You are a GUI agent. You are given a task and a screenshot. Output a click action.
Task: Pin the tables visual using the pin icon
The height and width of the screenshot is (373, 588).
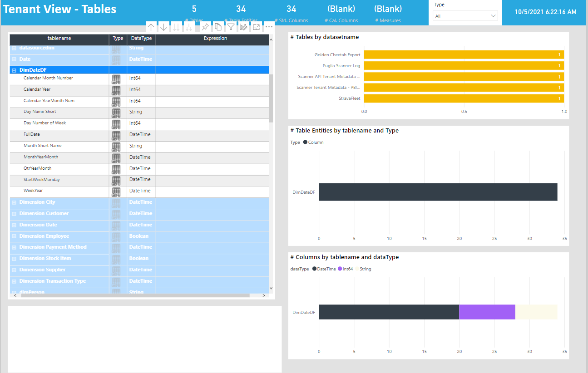click(205, 26)
